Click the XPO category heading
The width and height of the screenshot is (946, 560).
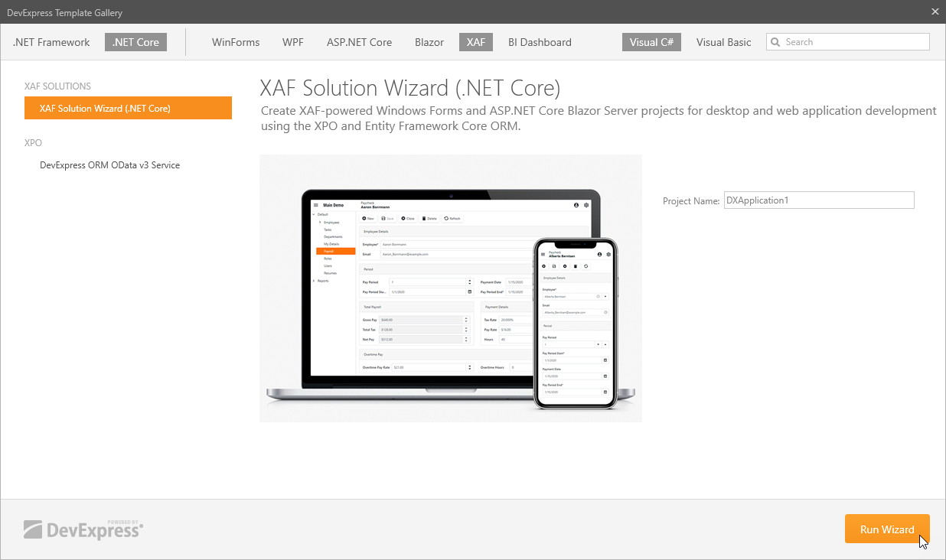(33, 143)
